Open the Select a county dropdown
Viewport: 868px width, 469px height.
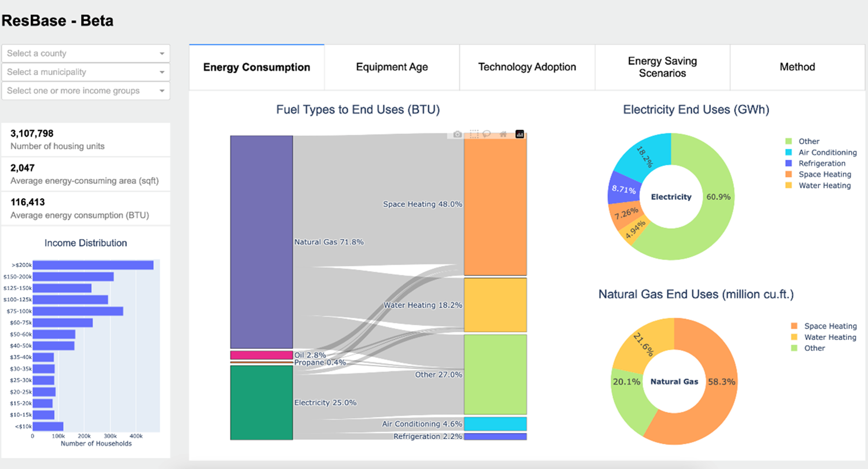85,53
